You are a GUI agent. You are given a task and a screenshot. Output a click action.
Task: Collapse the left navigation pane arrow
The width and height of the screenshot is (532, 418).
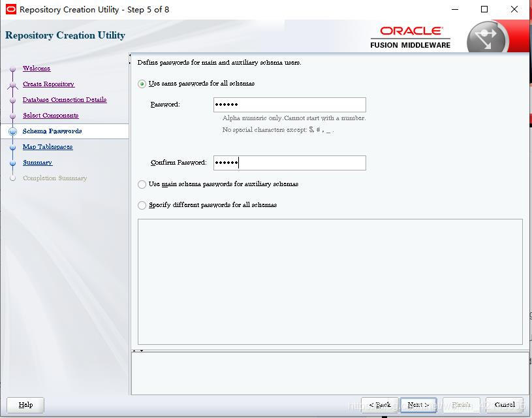pos(130,55)
